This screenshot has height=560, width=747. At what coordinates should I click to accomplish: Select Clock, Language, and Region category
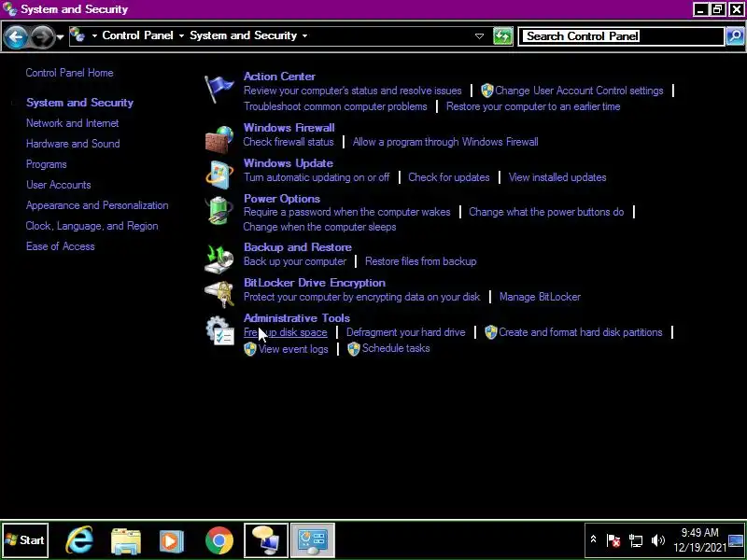pos(92,226)
